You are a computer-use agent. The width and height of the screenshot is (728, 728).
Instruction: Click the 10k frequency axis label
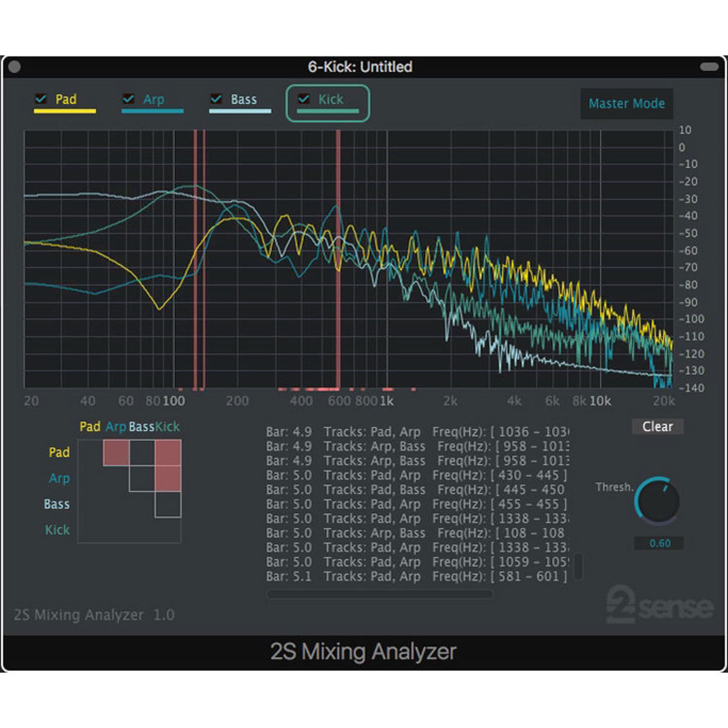pyautogui.click(x=601, y=401)
